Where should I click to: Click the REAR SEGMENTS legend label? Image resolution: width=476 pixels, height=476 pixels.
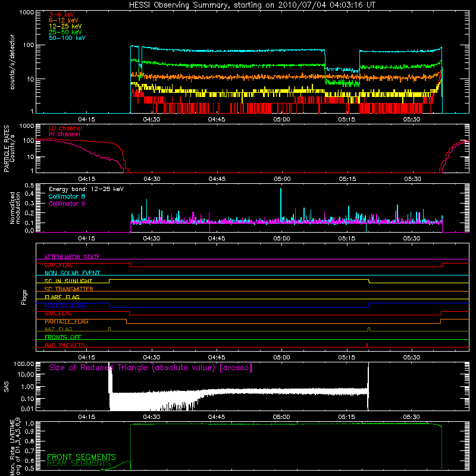pos(79,464)
